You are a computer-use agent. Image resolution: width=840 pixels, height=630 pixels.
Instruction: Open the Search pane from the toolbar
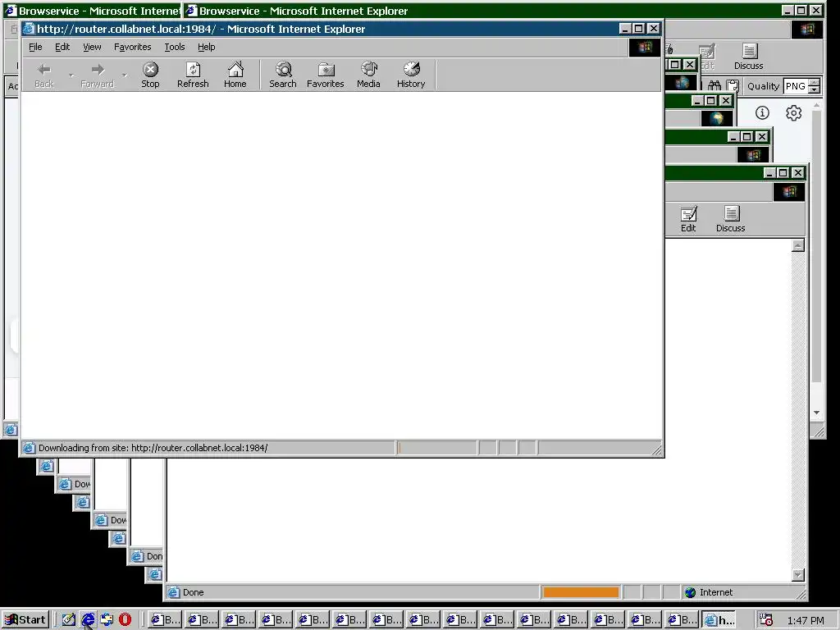283,75
